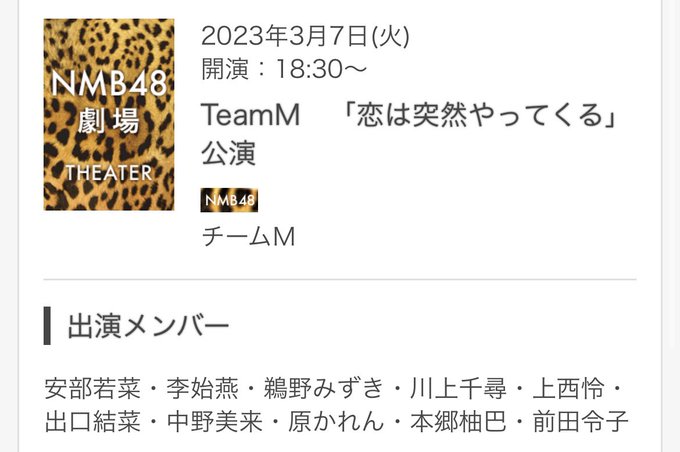
Task: Open member 川上千尋
Action: tap(458, 388)
